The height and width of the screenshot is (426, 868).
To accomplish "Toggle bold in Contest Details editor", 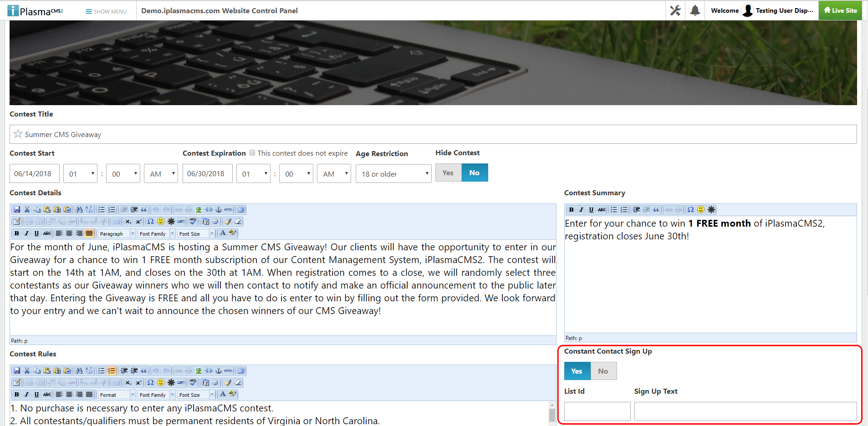I will [x=17, y=233].
